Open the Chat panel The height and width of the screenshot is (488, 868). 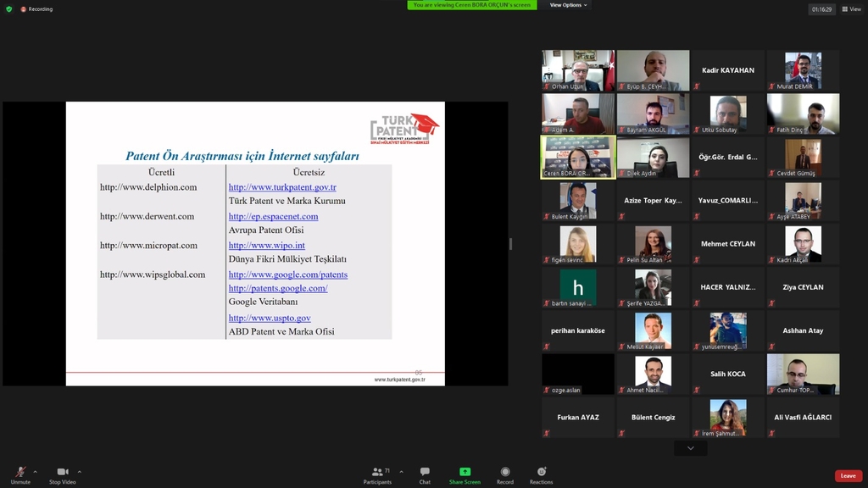425,474
